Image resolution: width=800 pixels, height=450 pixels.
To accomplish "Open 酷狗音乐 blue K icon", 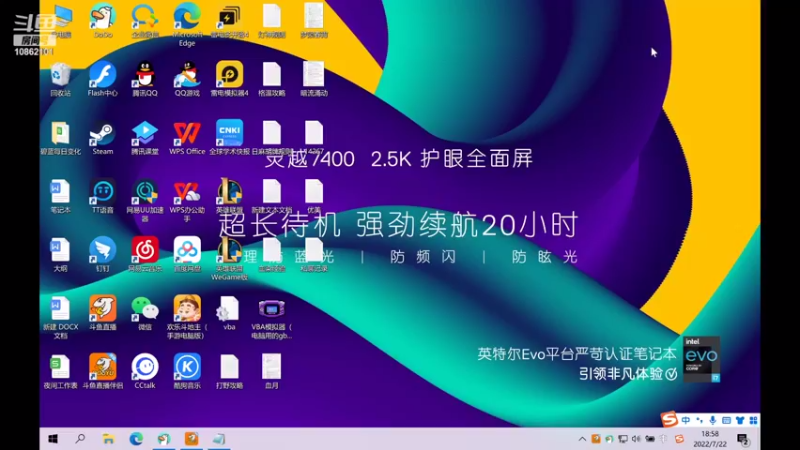I will pos(187,371).
